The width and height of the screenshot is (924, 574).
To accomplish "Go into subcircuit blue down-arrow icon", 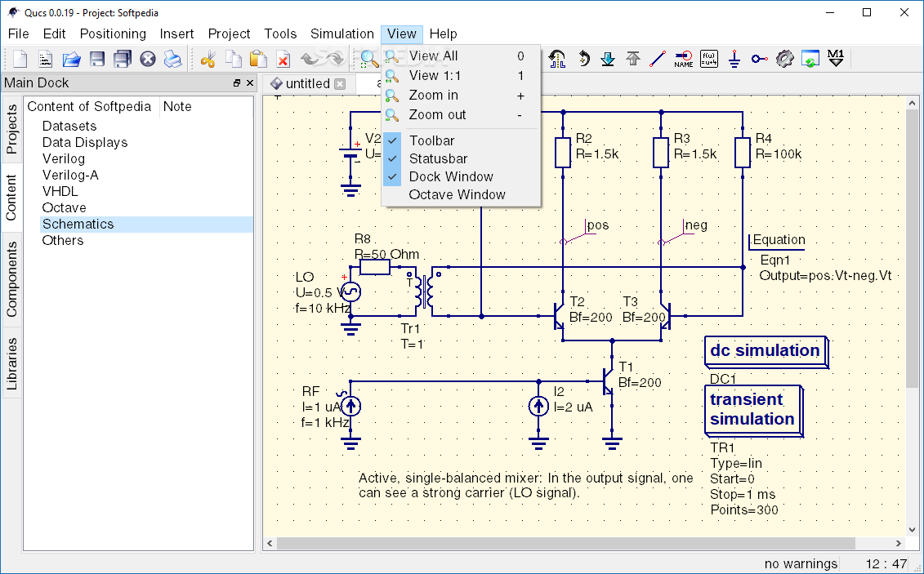I will 608,59.
